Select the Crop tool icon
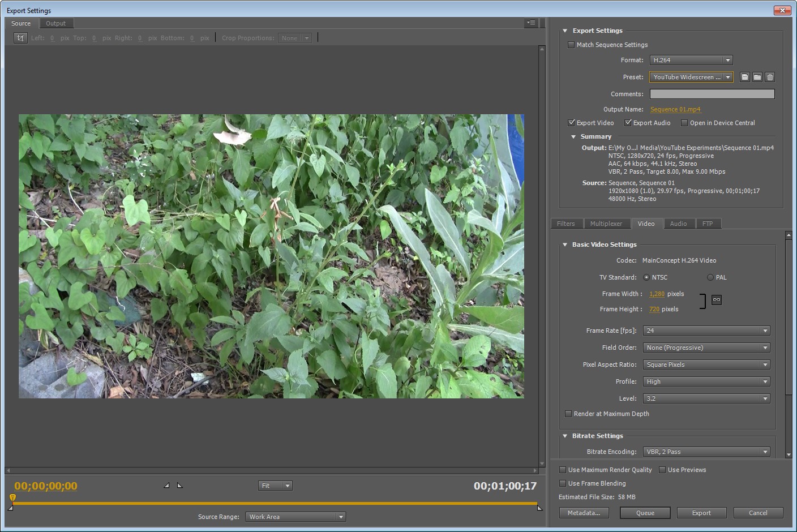797x532 pixels. point(20,38)
